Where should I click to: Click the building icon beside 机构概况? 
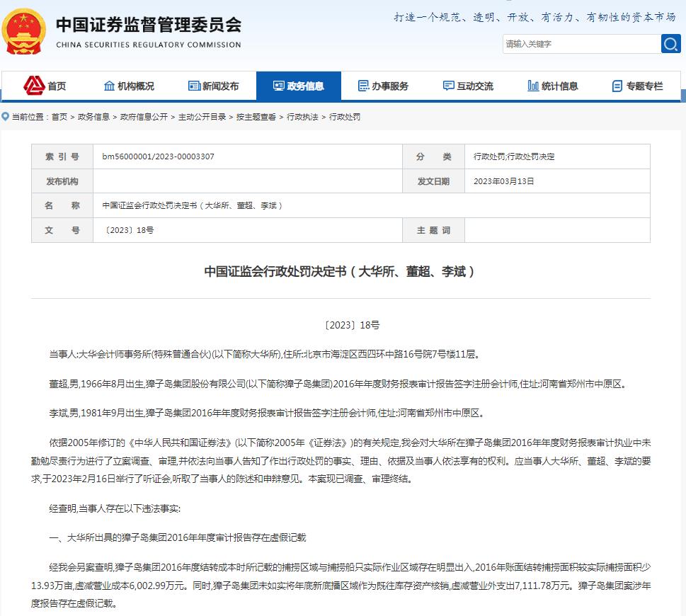[x=110, y=85]
